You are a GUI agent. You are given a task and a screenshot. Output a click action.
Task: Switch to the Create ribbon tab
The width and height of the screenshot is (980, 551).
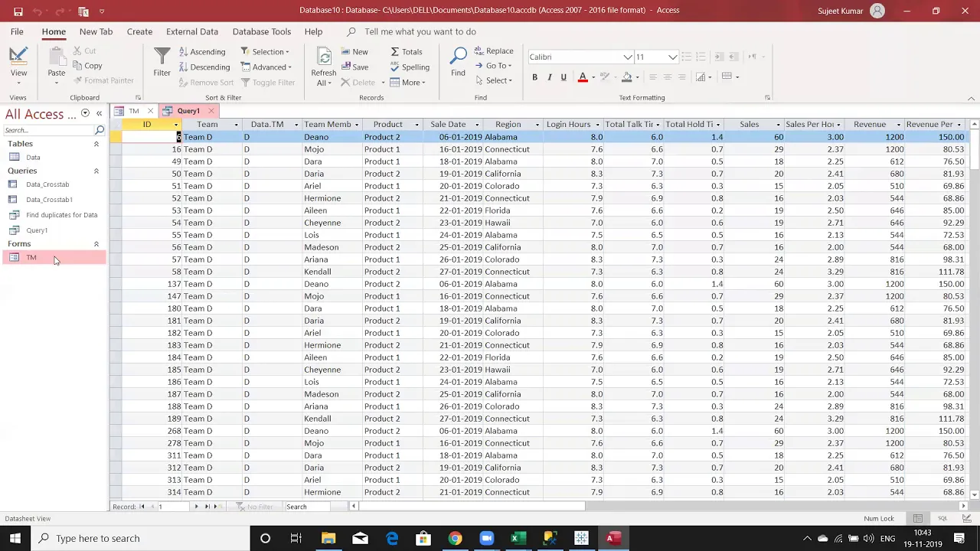(139, 31)
